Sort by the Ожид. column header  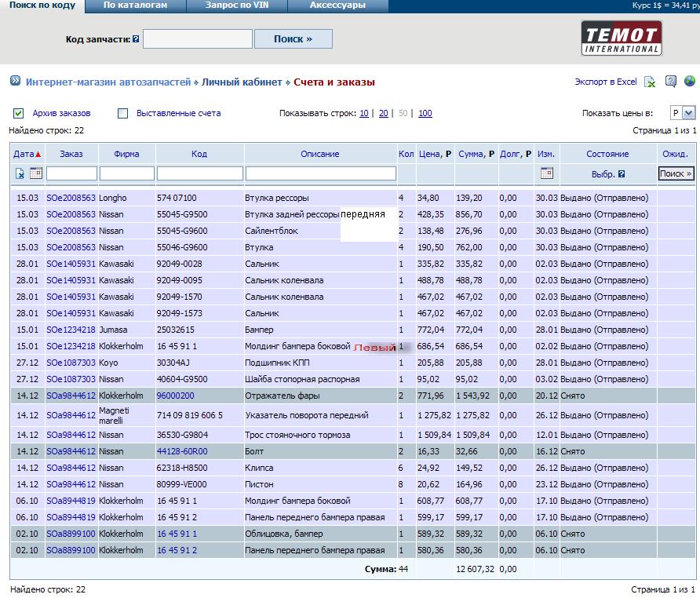(675, 154)
